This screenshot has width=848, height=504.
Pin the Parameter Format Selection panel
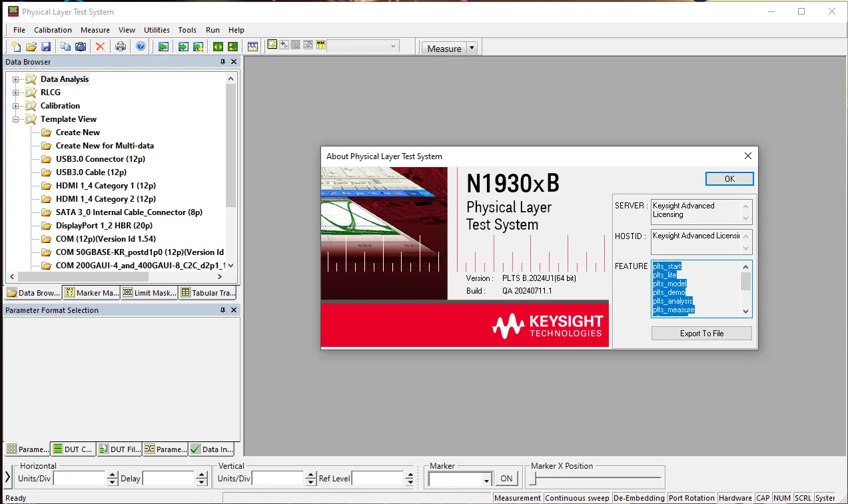point(222,310)
